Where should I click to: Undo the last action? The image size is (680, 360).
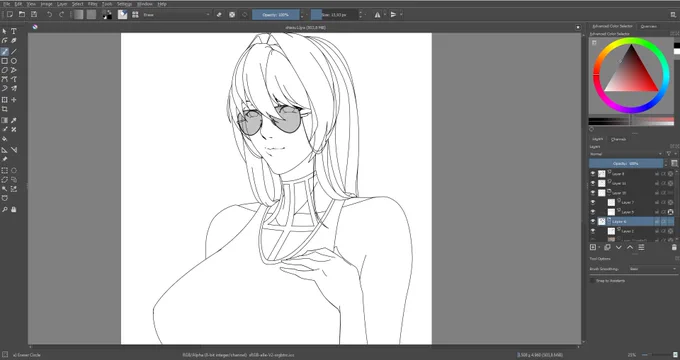[x=49, y=15]
